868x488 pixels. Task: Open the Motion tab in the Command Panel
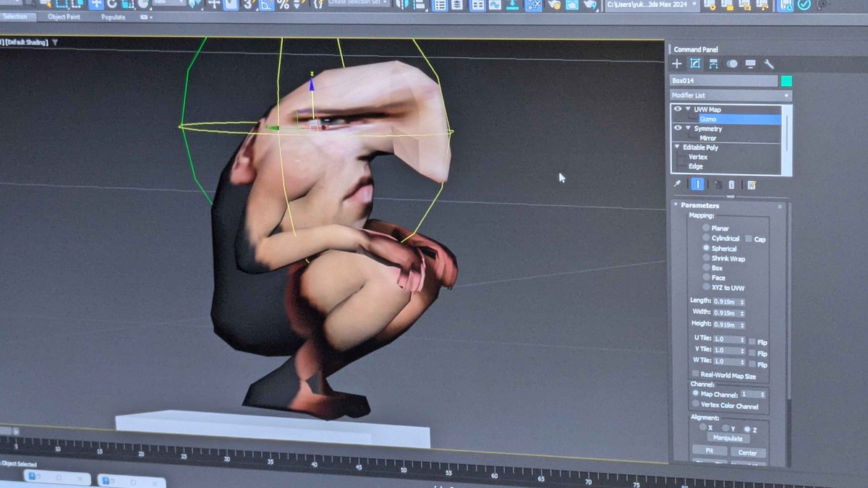pyautogui.click(x=732, y=64)
